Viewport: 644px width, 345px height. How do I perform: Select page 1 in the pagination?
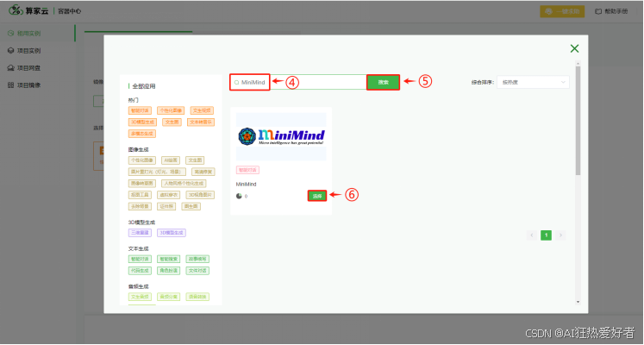click(546, 235)
